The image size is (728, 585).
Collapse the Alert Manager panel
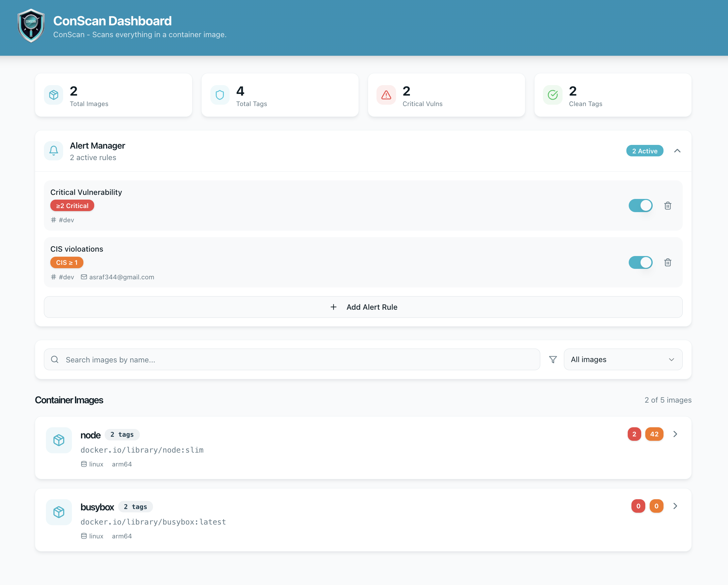click(x=677, y=151)
